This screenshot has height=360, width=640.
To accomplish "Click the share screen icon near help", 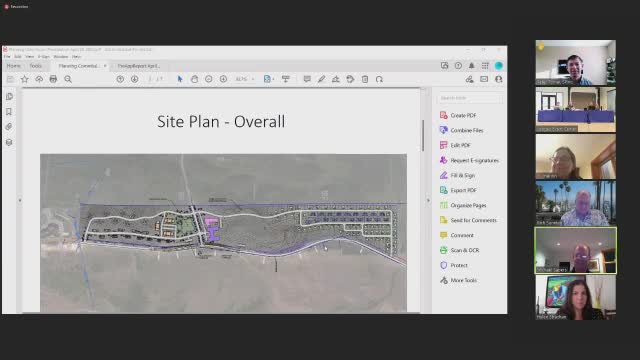I will tap(444, 66).
